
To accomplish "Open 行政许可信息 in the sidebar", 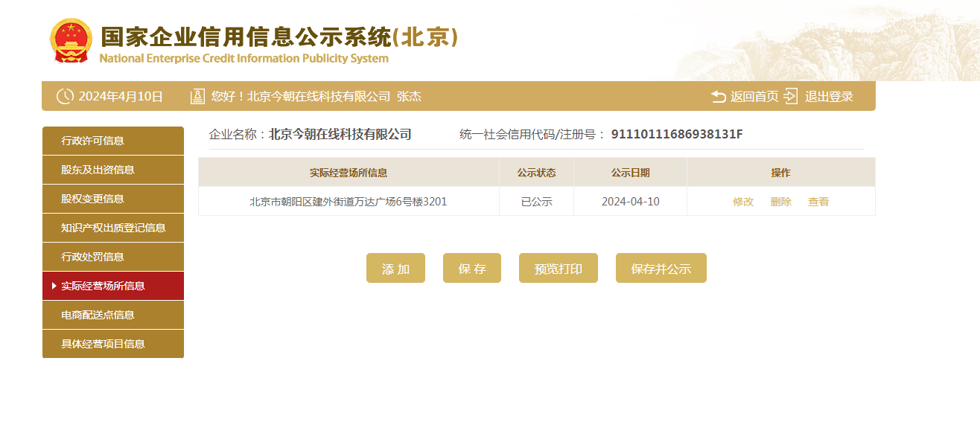I will coord(113,141).
